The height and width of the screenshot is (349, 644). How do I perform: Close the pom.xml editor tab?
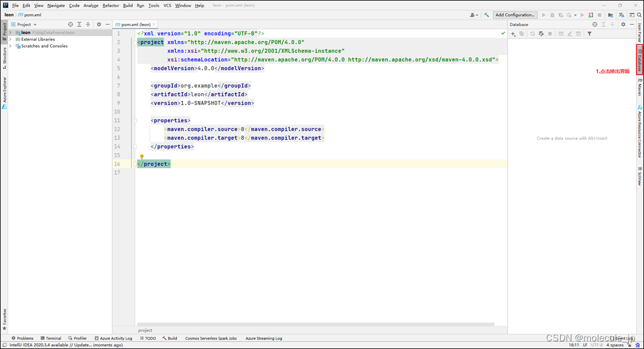pyautogui.click(x=154, y=25)
